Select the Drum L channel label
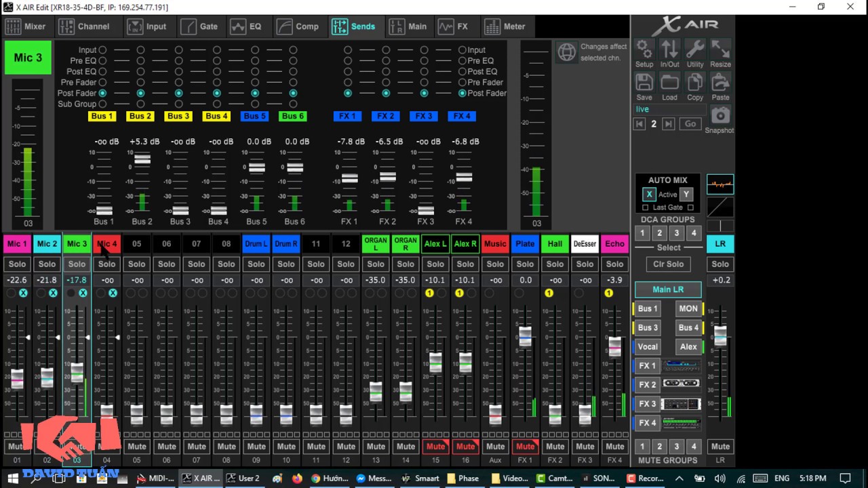 click(256, 244)
